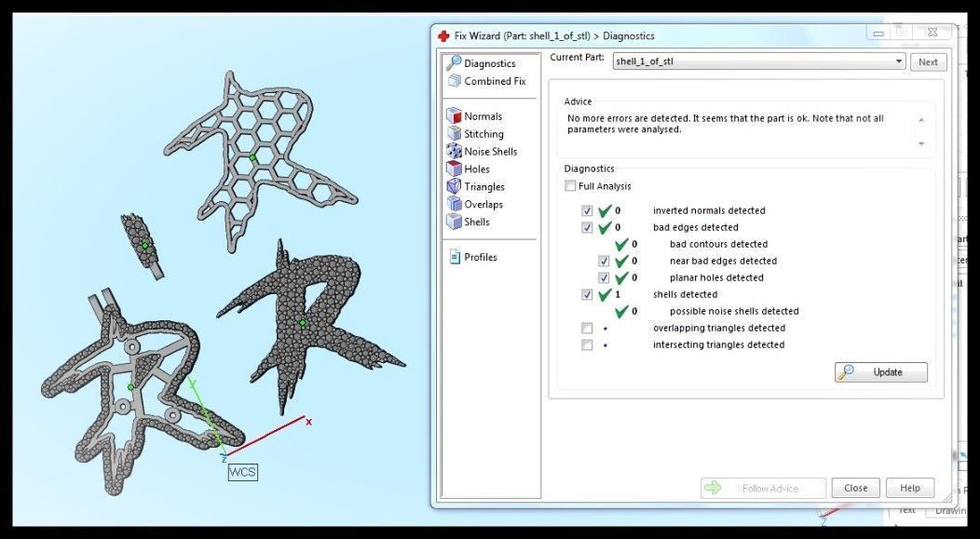Click the Update diagnostics button

(x=881, y=372)
